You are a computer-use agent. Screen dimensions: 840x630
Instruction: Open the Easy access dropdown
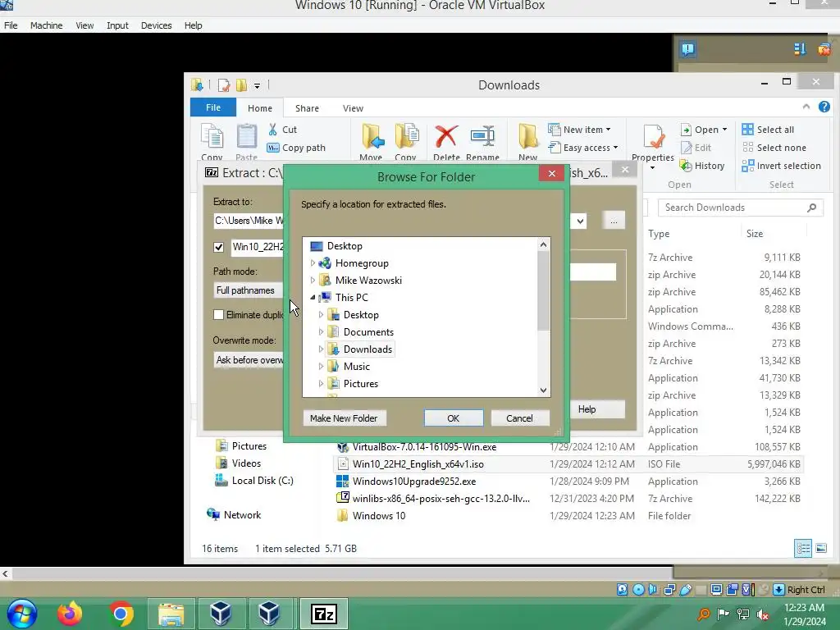[x=583, y=148]
